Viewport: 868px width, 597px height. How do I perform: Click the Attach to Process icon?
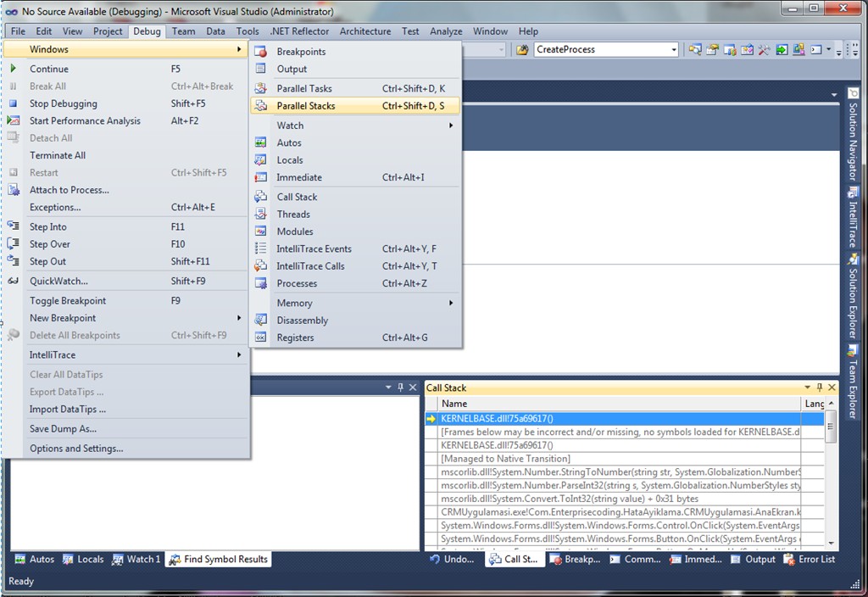coord(14,189)
